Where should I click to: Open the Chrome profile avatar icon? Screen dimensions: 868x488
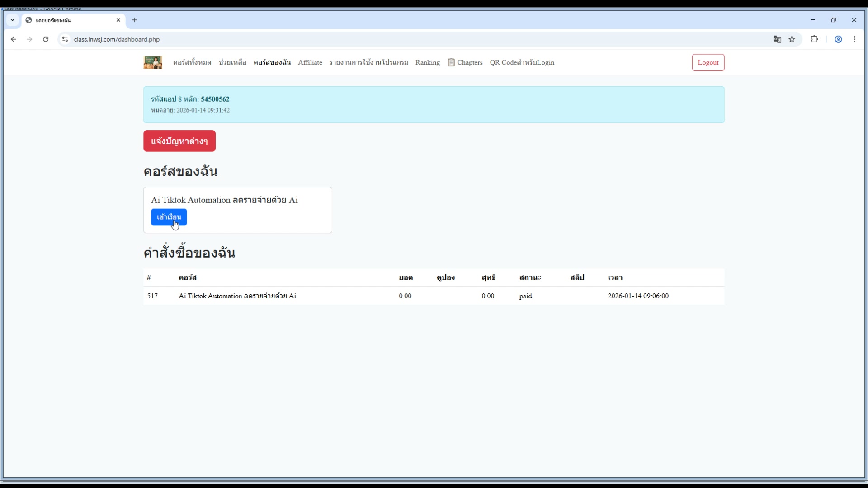[x=838, y=39]
